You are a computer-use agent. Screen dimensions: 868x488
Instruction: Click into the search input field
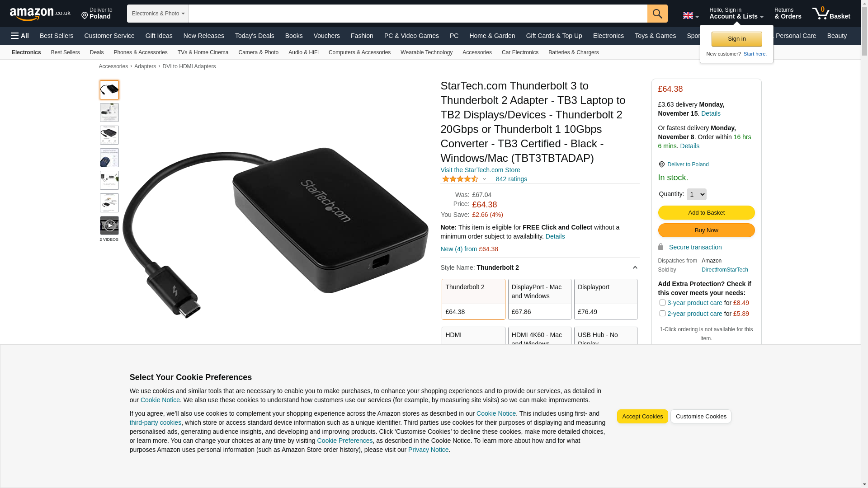pyautogui.click(x=418, y=14)
